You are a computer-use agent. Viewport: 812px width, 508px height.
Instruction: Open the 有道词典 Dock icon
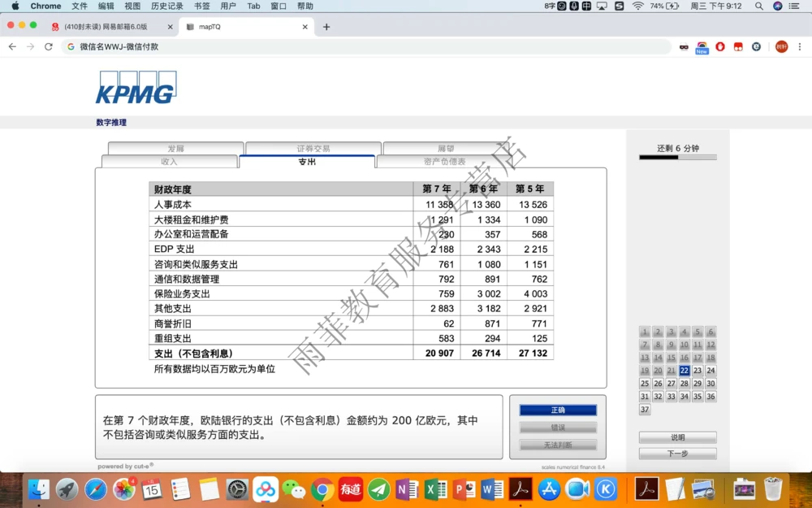[x=350, y=489]
